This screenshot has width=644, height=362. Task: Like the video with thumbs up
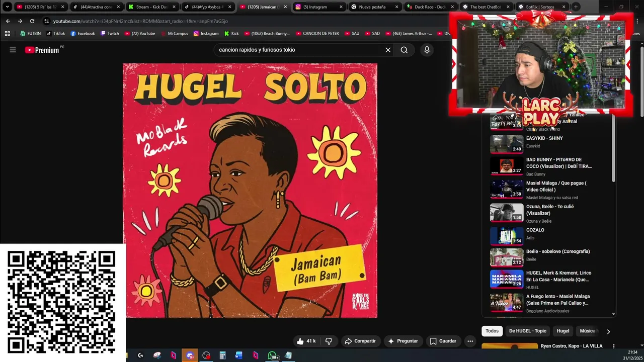[x=306, y=341]
